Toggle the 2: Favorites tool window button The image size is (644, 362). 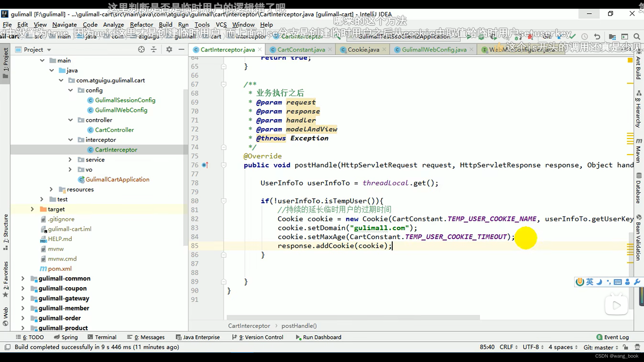pyautogui.click(x=5, y=280)
